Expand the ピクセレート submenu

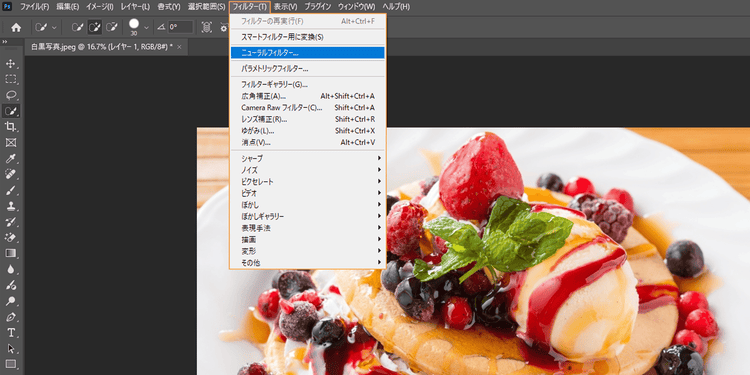[307, 182]
